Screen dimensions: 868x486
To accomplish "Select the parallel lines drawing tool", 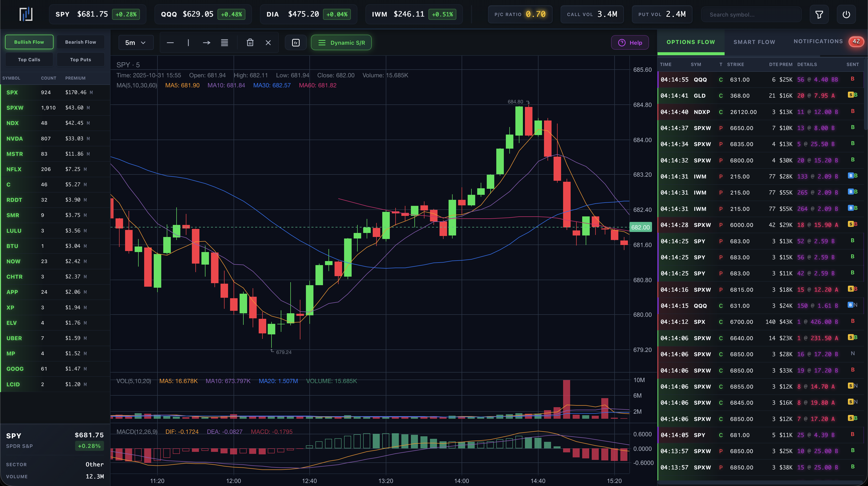I will [x=225, y=42].
